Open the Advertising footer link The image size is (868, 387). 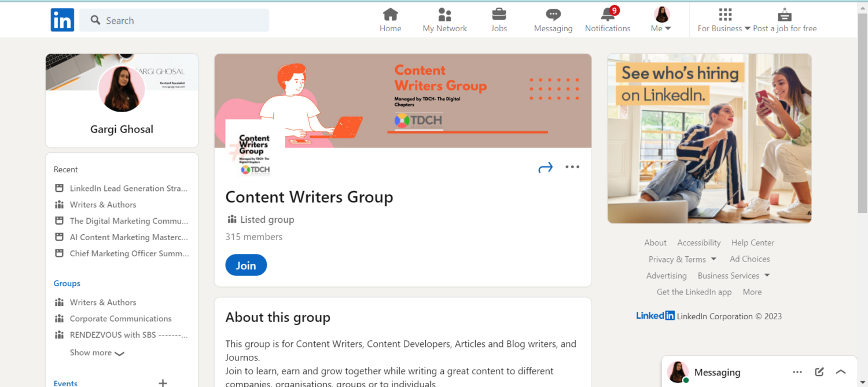666,275
